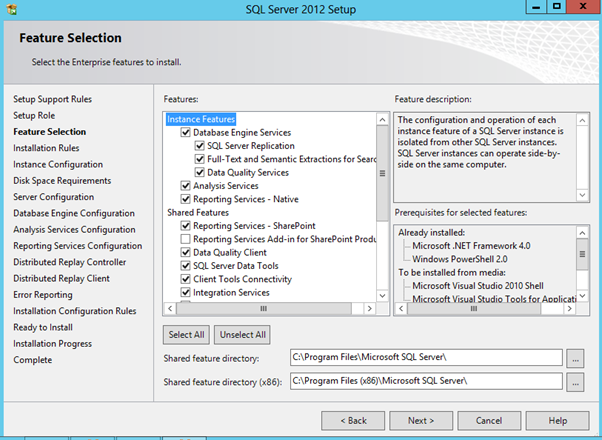Select the Instance Features tree heading

pos(201,119)
